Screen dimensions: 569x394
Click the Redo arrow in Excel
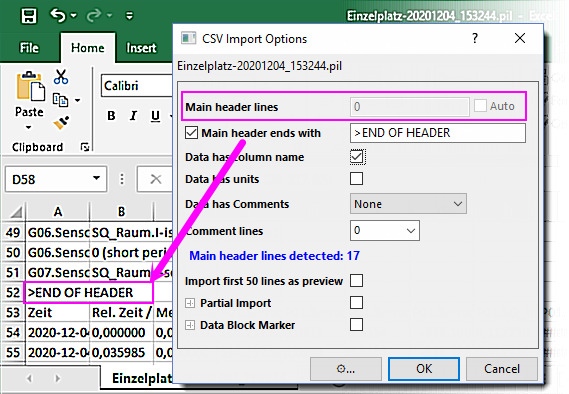[94, 16]
